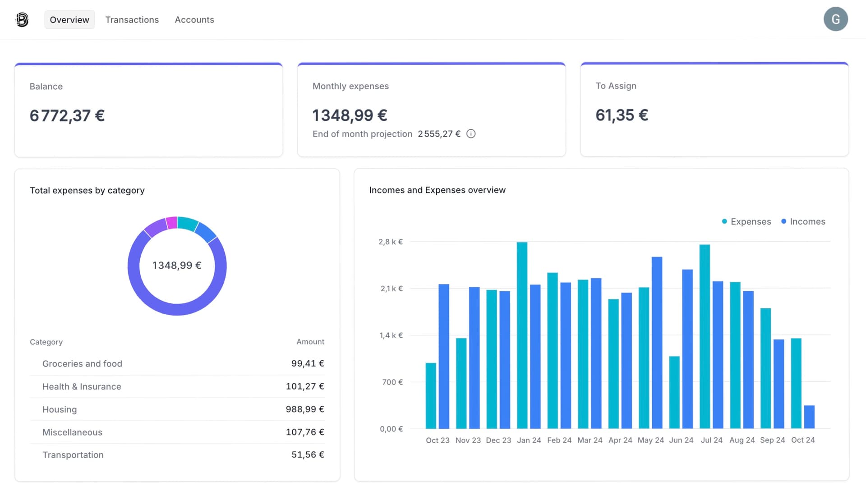Screen dimensions: 866x504
Task: Toggle the Incomes legend dot
Action: 783,221
